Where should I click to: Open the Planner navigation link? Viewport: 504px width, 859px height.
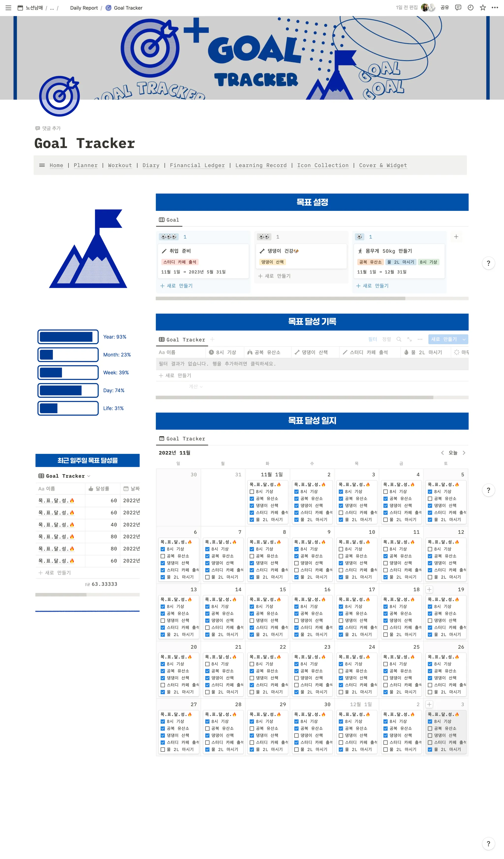coord(85,165)
